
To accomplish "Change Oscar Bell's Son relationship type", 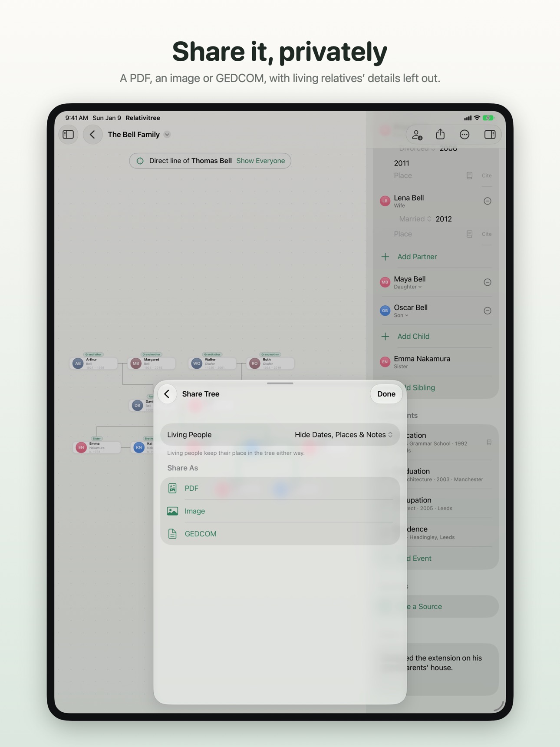I will click(401, 316).
